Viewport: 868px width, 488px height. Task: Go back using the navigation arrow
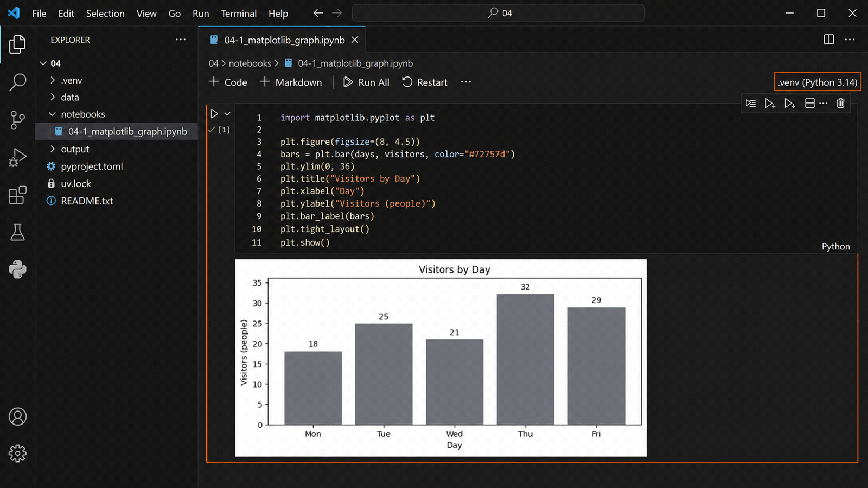[318, 13]
